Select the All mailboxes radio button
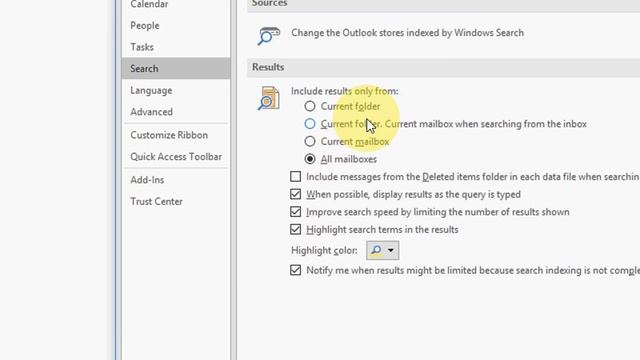640x360 pixels. click(310, 159)
